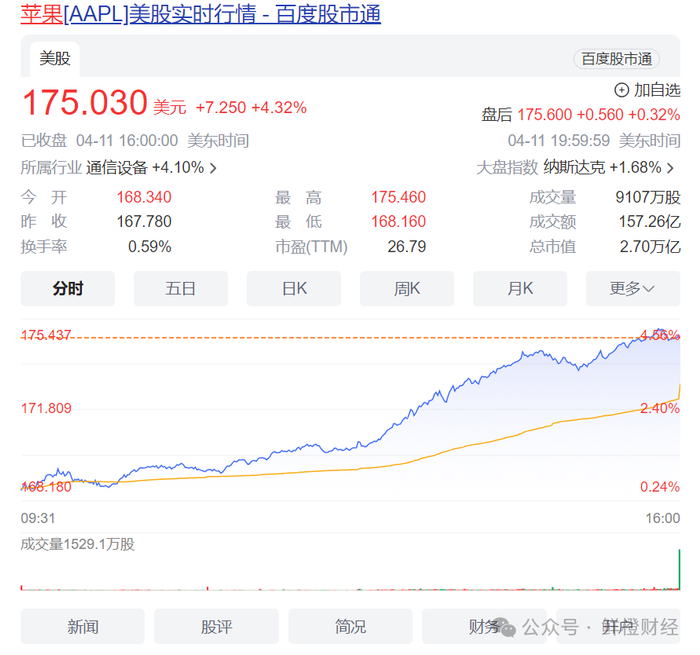Click the 成交量 value 9107万股
This screenshot has width=700, height=655.
click(x=648, y=197)
